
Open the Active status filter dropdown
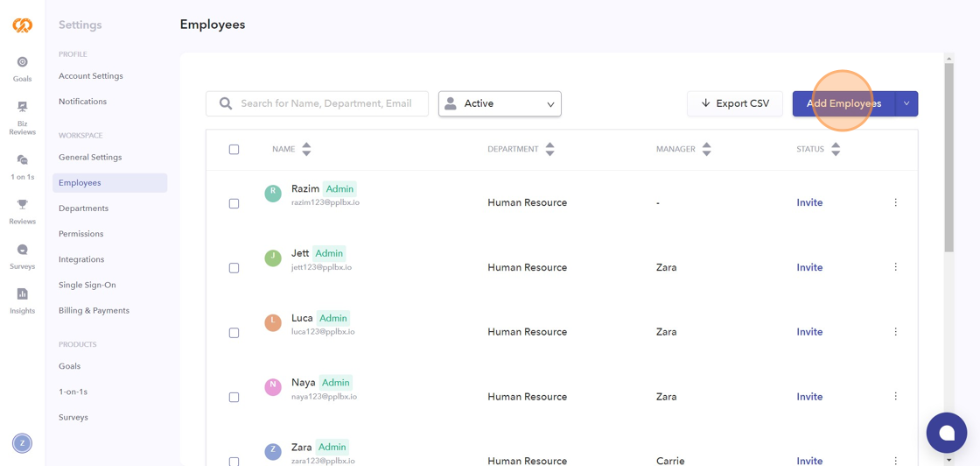click(x=500, y=103)
